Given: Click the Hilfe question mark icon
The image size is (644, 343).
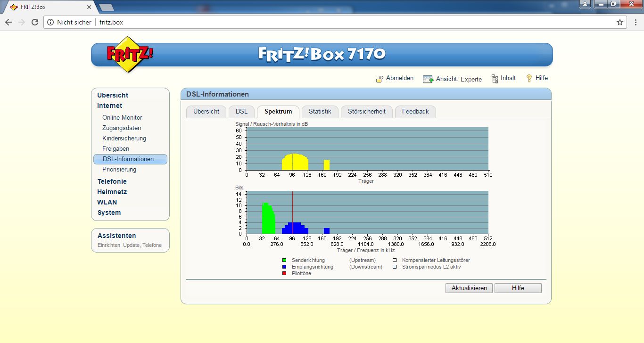Looking at the screenshot, I should point(529,78).
